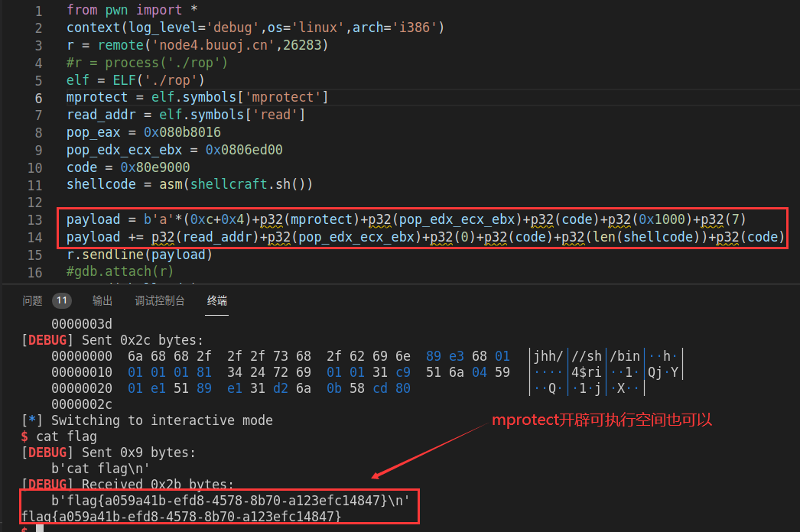This screenshot has width=800, height=532.
Task: Click the 0000002c offset line
Action: tap(82, 405)
